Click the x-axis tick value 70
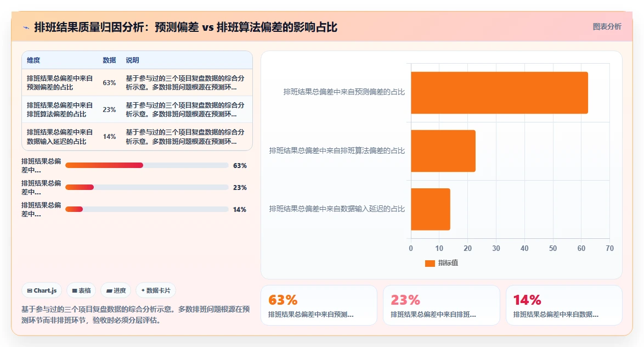This screenshot has height=347, width=644. pyautogui.click(x=609, y=248)
